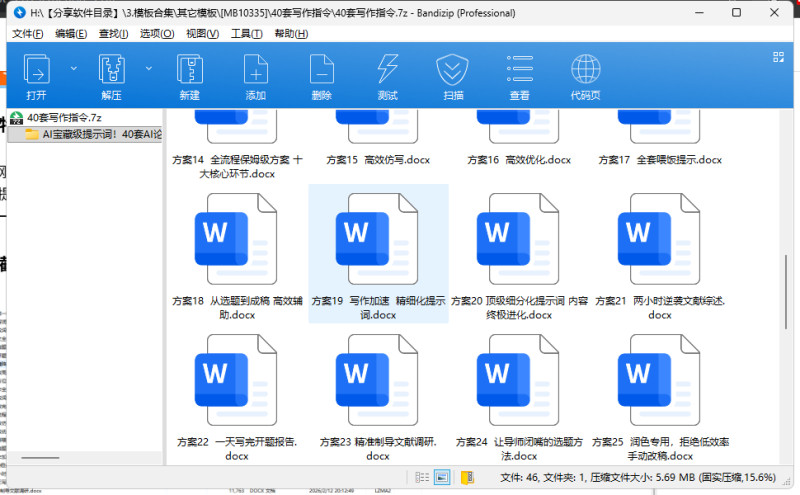Image resolution: width=800 pixels, height=495 pixels.
Task: Click the file name 方案16 高效优化.docx
Action: [519, 160]
